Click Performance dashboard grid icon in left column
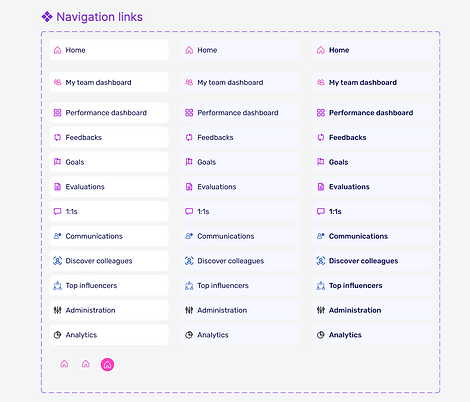Viewport: 470px width, 402px height. pos(57,113)
